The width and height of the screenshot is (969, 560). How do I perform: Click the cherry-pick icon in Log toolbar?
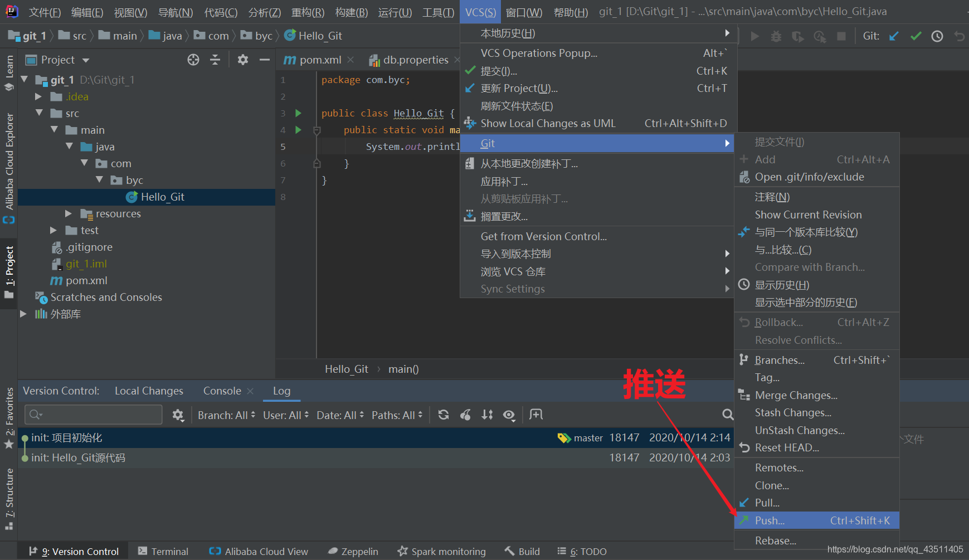465,415
